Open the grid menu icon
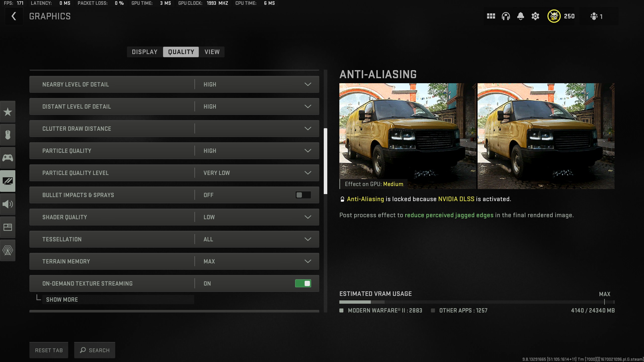This screenshot has width=644, height=362. pyautogui.click(x=491, y=16)
